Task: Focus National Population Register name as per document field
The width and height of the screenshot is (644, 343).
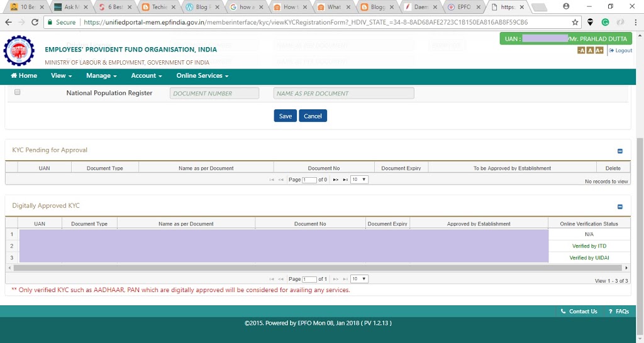Action: click(344, 93)
